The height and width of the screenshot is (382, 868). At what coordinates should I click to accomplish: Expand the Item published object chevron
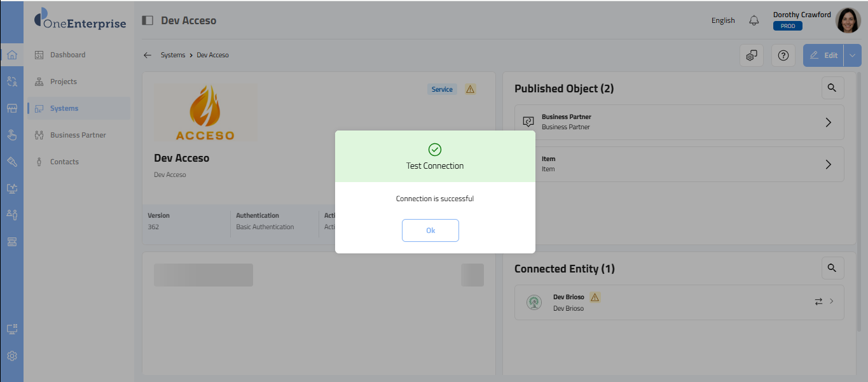point(828,164)
